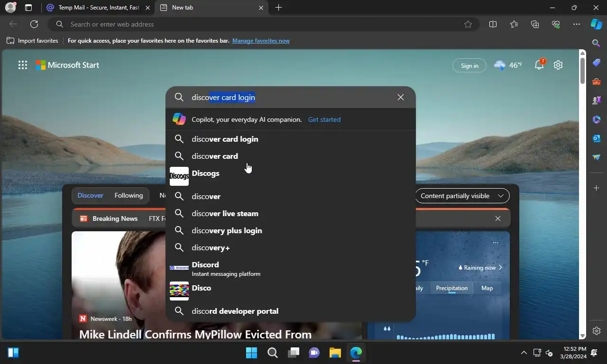Screen dimensions: 607x364
Task: Choose suggestion discover card
Action: tap(291, 156)
